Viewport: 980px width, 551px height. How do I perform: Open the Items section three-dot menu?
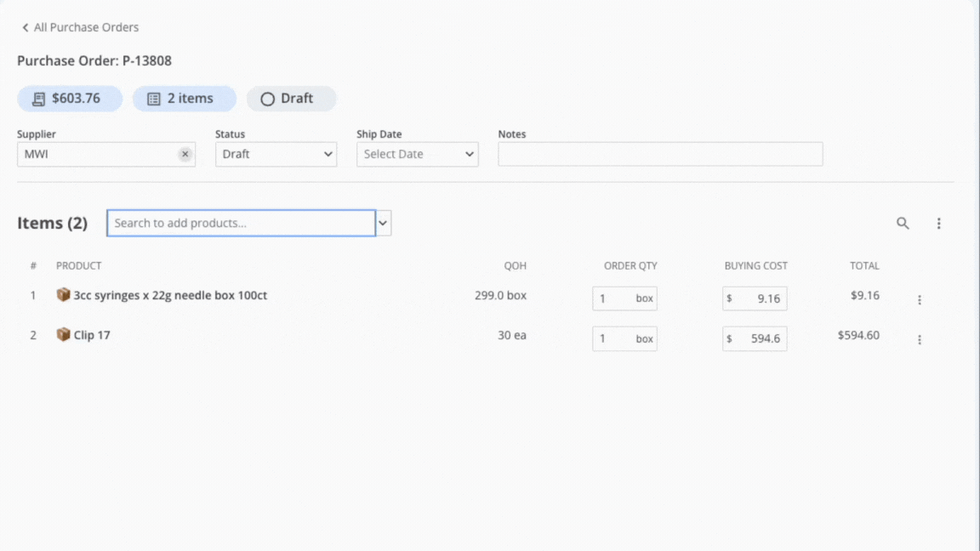[x=938, y=224]
